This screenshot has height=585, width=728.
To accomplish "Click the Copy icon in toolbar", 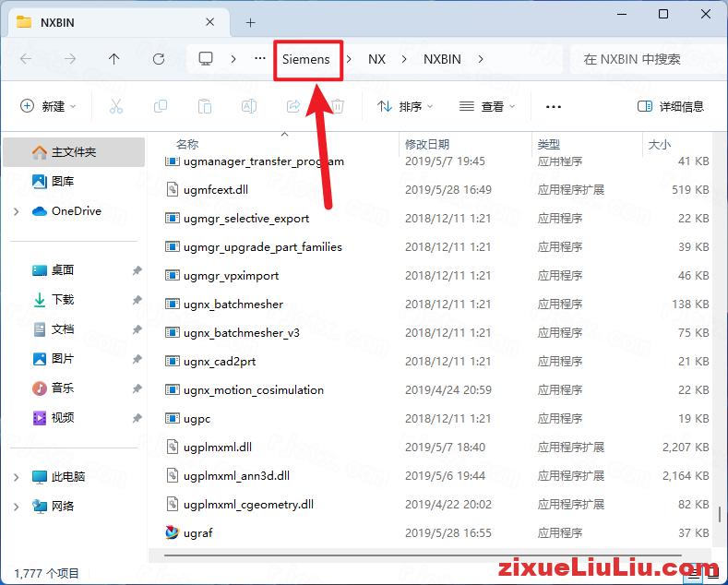I will click(161, 106).
